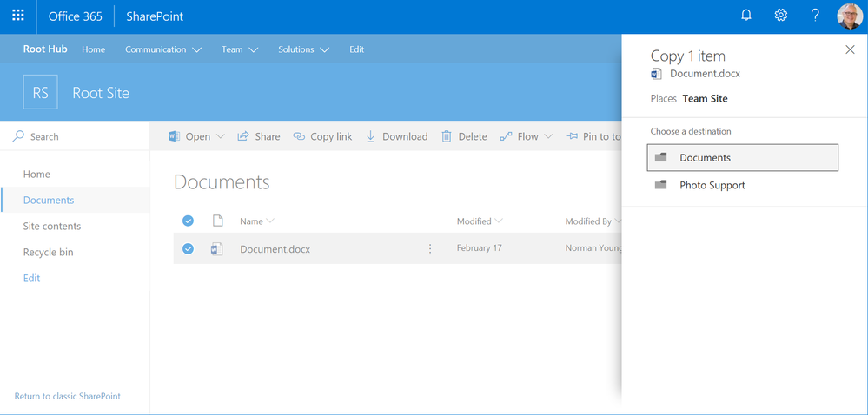The height and width of the screenshot is (415, 868).
Task: Click Places in copy panel
Action: (664, 98)
